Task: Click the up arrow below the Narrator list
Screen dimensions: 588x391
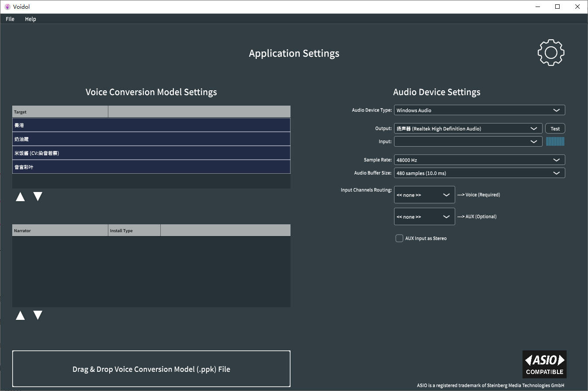Action: [20, 316]
